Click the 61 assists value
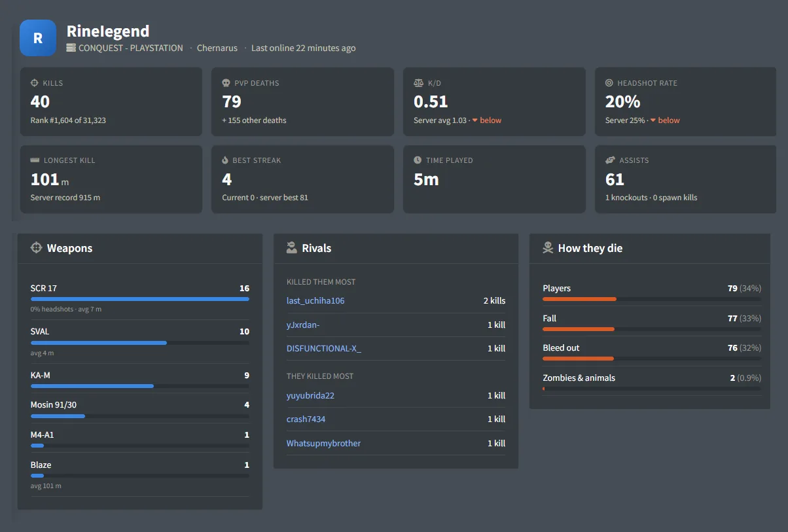Viewport: 788px width, 532px height. (615, 179)
